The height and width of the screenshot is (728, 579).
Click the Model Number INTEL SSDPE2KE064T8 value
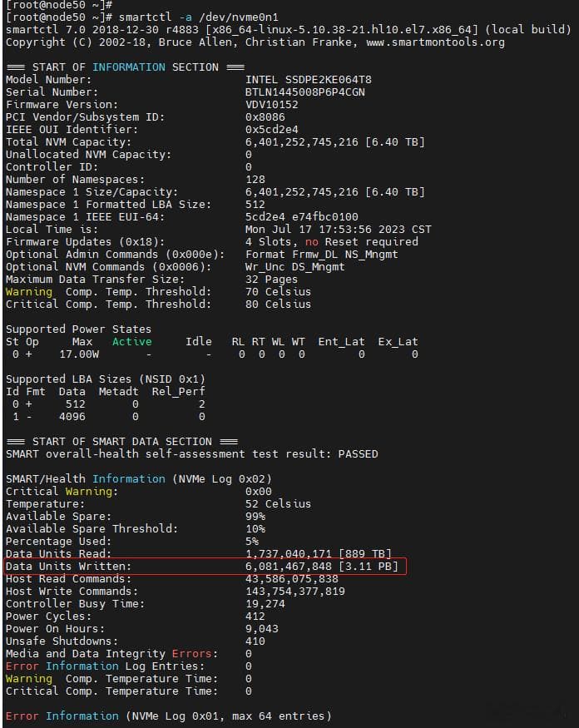pyautogui.click(x=309, y=80)
